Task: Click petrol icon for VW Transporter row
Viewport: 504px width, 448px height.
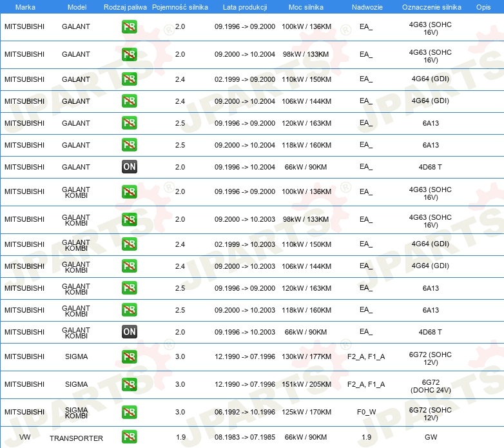Action: pos(129,437)
